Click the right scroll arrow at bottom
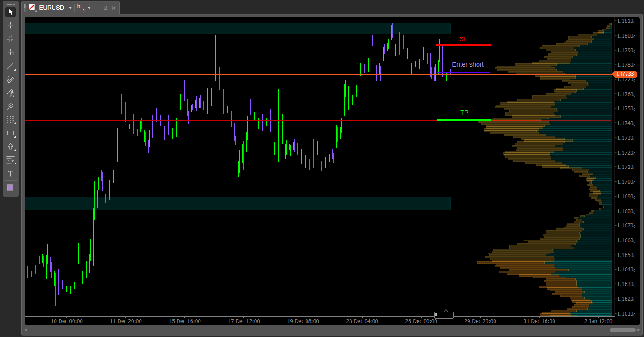 639,330
